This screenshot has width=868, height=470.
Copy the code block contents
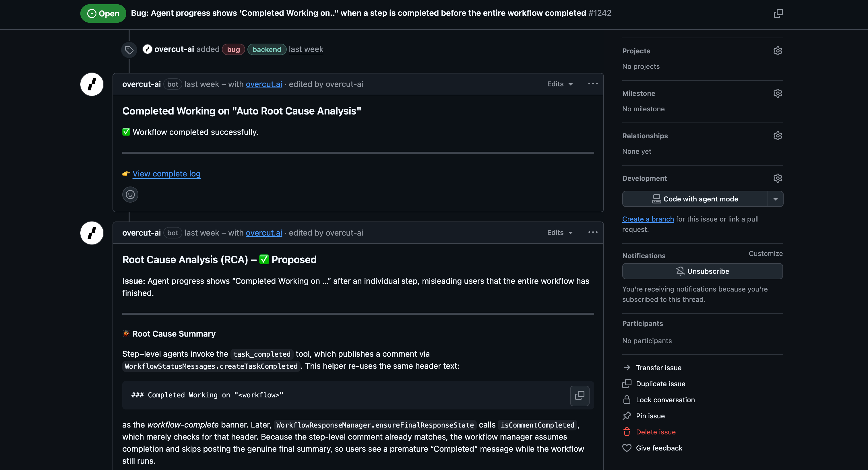point(579,395)
